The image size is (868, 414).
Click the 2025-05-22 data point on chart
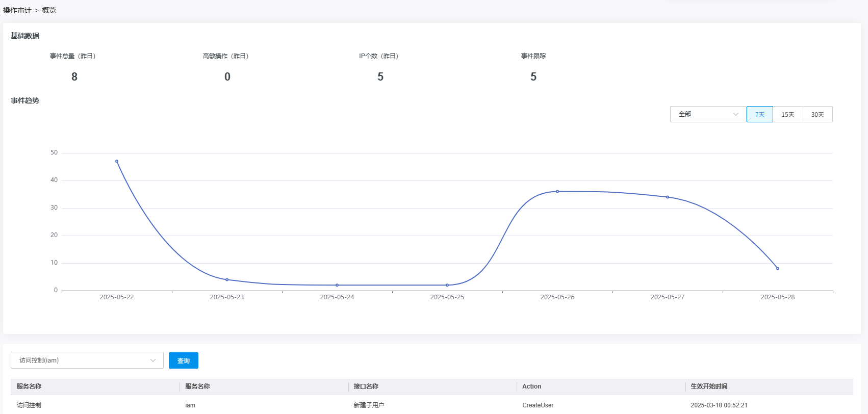[117, 161]
